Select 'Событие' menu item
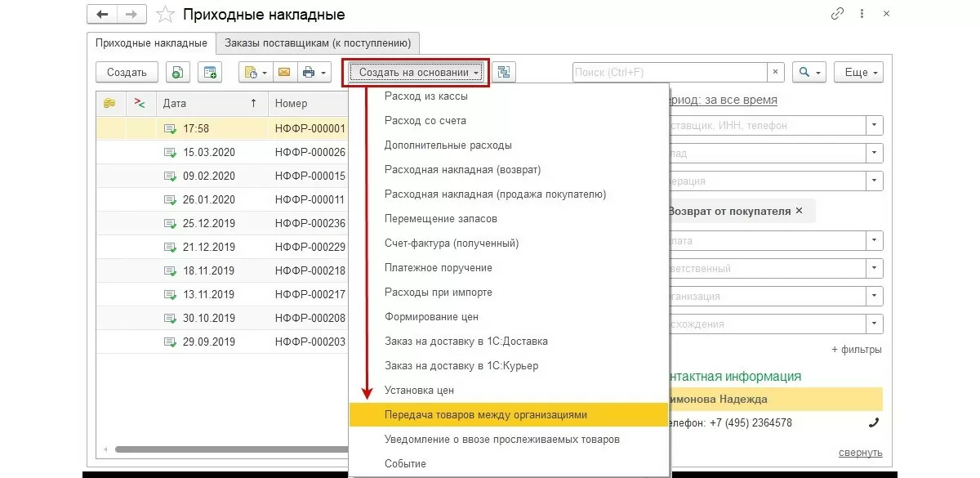Screen dimensions: 980x478 point(509,464)
